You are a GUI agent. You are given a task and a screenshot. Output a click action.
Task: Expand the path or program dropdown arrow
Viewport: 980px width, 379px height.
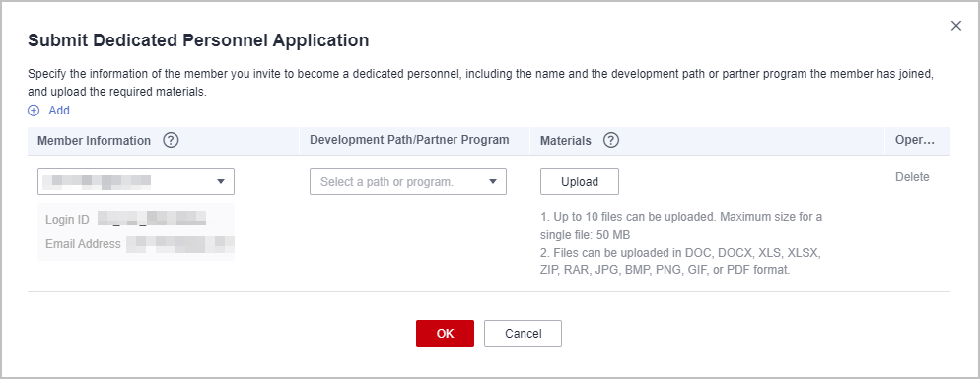493,182
